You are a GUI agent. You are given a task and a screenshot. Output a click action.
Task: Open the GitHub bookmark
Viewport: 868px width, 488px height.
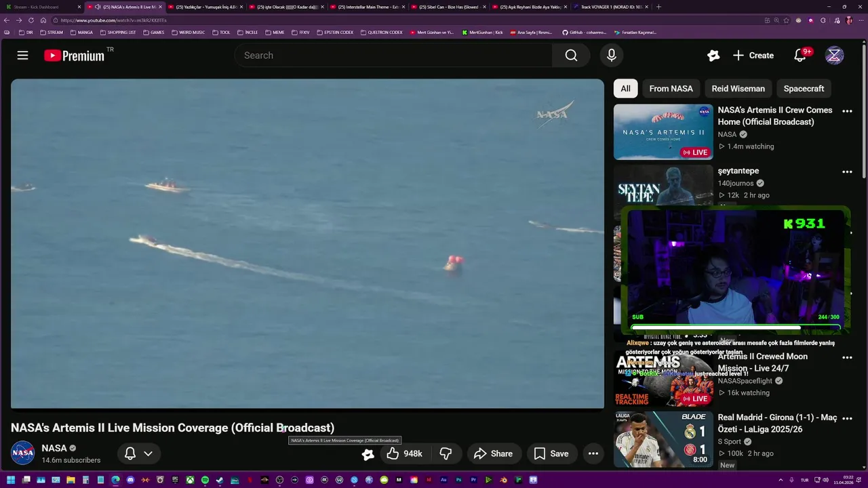point(584,33)
